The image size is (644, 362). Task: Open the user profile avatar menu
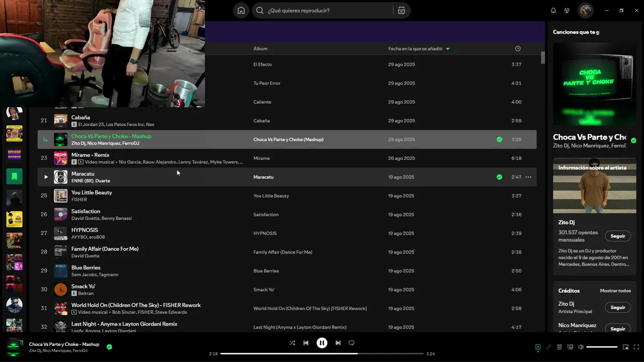(585, 11)
